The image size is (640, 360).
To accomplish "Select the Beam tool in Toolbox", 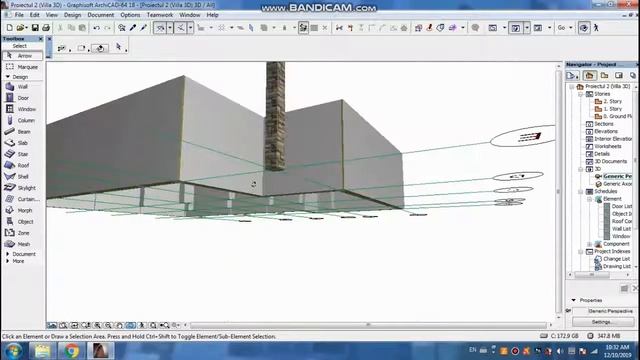I will point(22,131).
